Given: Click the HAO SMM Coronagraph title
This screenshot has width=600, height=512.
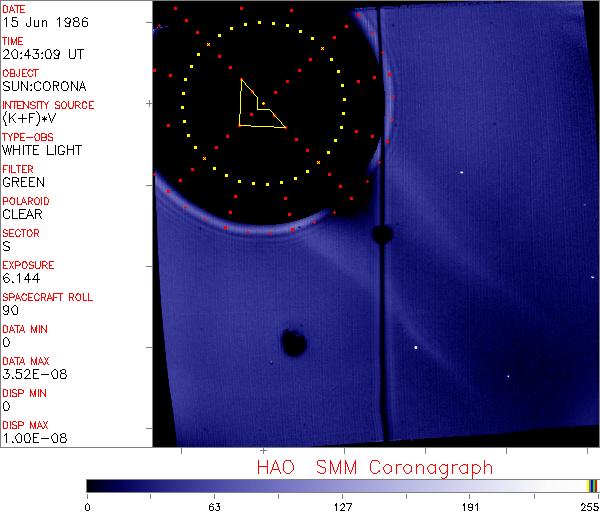Looking at the screenshot, I should (375, 467).
